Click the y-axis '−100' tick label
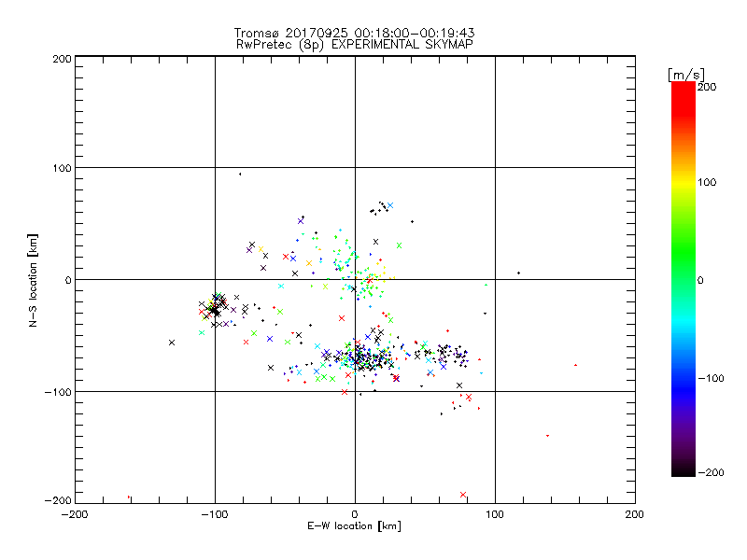This screenshot has width=747, height=560. pyautogui.click(x=58, y=392)
